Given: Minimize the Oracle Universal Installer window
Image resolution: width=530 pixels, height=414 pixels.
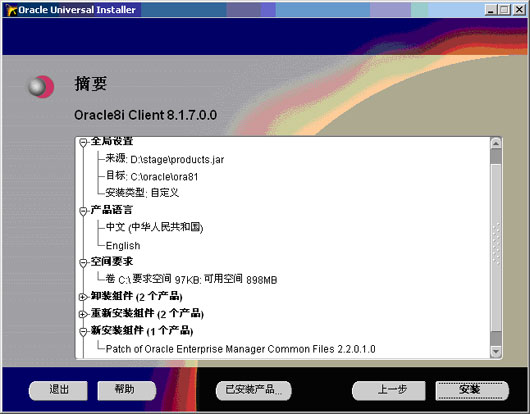Looking at the screenshot, I should (490, 9).
